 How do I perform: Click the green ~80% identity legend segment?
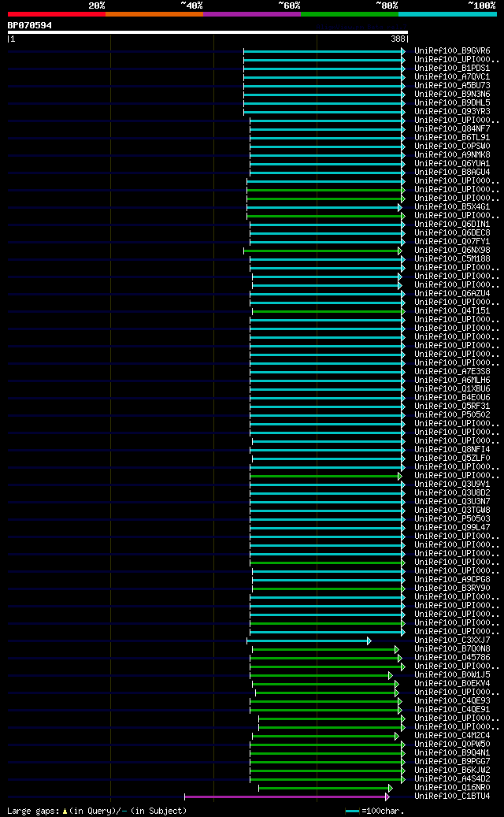coord(350,14)
